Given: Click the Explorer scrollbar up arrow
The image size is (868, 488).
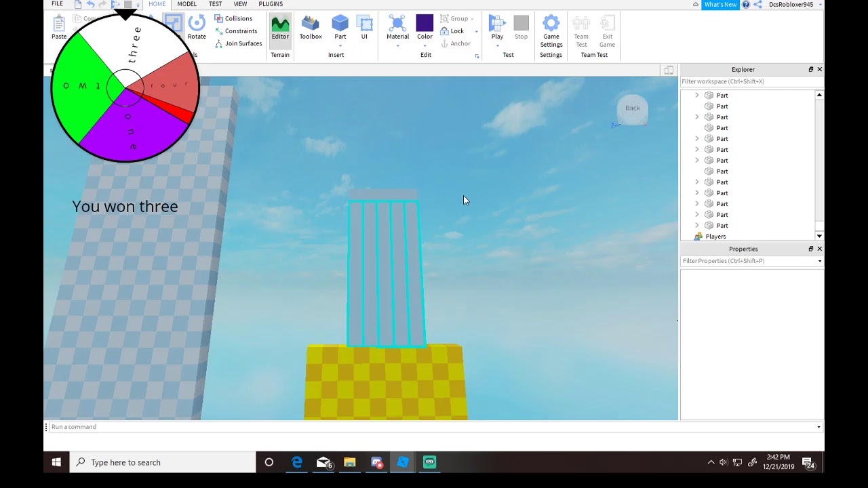Looking at the screenshot, I should (819, 95).
